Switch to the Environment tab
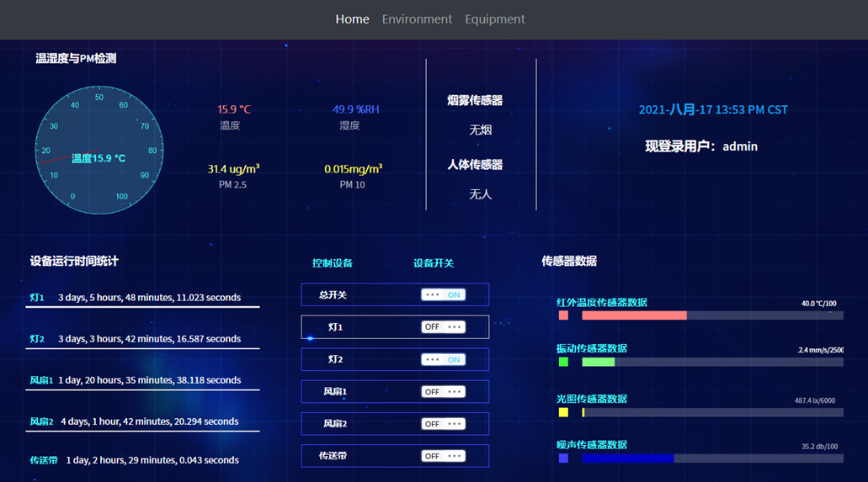Image resolution: width=868 pixels, height=482 pixels. point(417,19)
